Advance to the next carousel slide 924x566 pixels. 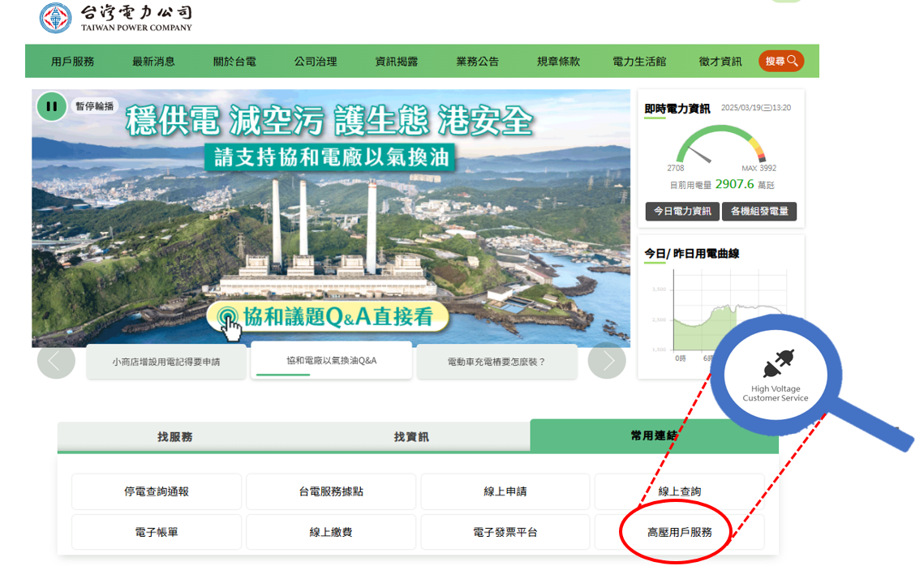pos(607,361)
